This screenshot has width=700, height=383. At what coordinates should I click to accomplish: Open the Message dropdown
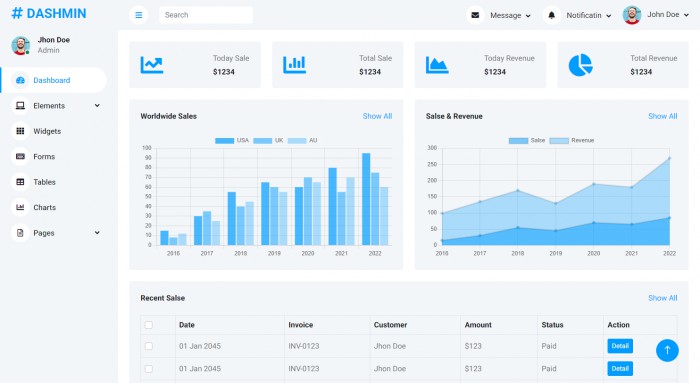[510, 15]
